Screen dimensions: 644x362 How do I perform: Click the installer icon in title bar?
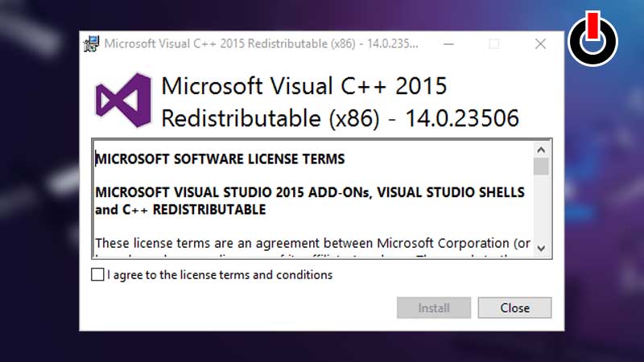pyautogui.click(x=91, y=44)
